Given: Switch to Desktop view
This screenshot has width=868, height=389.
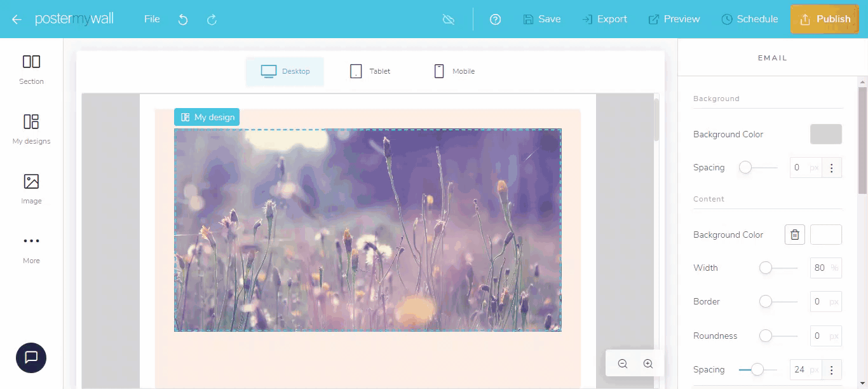Looking at the screenshot, I should click(x=285, y=71).
